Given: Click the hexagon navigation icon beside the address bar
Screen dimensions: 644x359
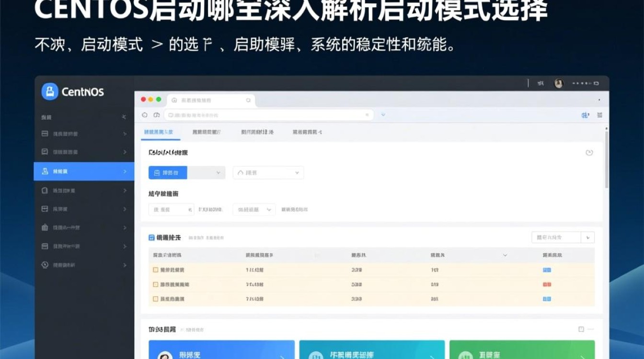Looking at the screenshot, I should [145, 115].
